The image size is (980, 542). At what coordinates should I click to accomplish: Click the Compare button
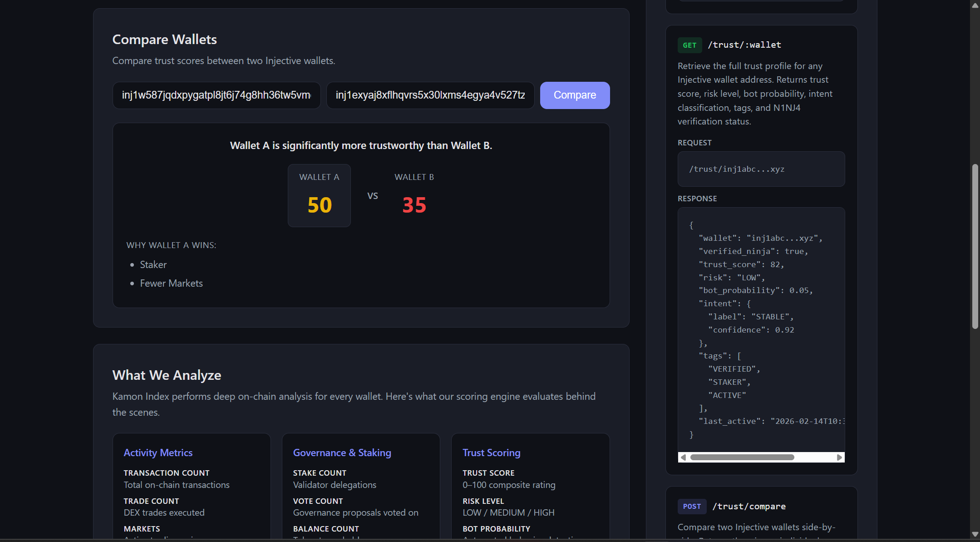tap(575, 95)
